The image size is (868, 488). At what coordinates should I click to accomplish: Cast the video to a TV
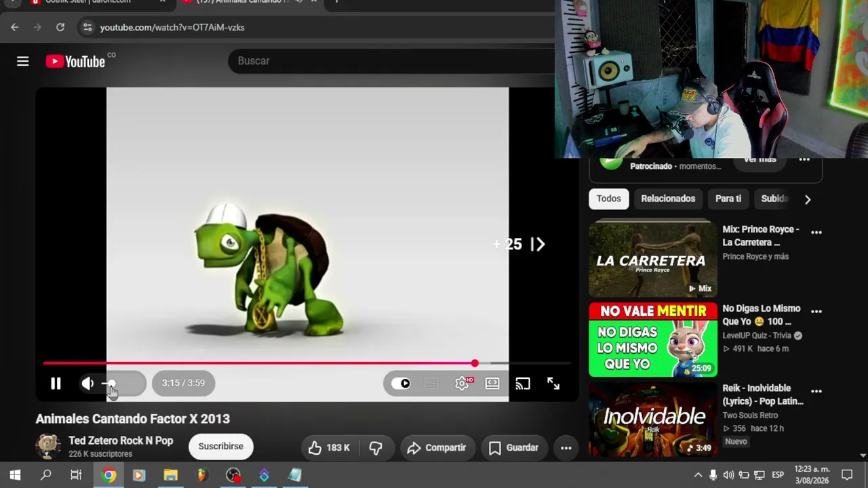click(522, 384)
